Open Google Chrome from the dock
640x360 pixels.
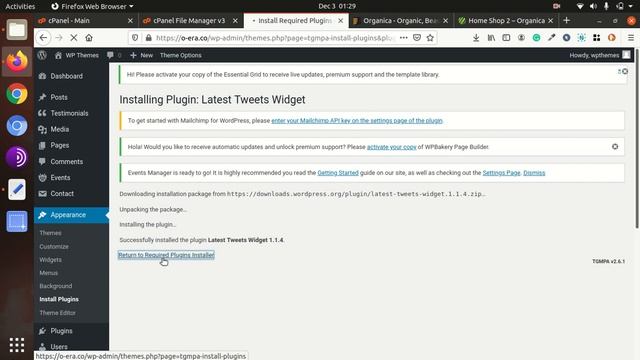coord(17,94)
